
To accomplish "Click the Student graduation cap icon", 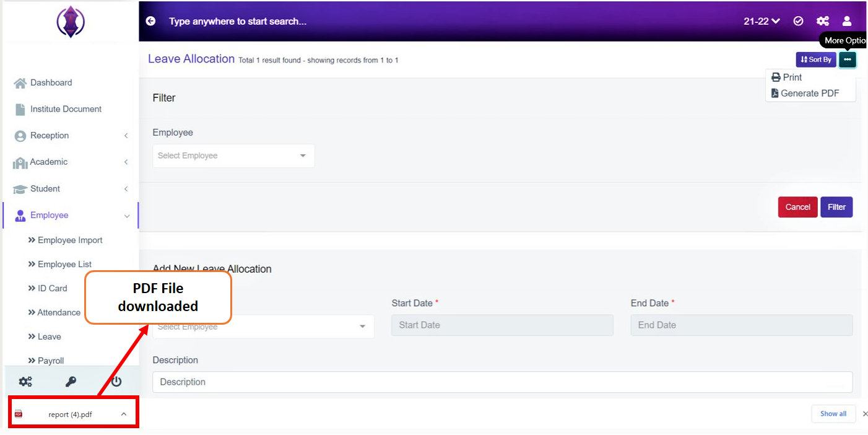I will tap(20, 189).
